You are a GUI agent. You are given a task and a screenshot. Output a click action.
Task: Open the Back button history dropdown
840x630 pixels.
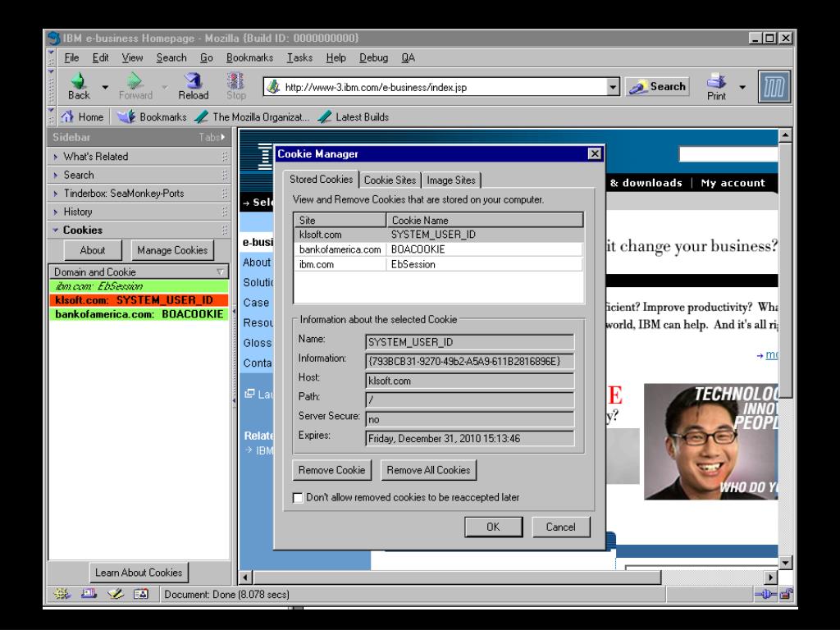click(105, 87)
